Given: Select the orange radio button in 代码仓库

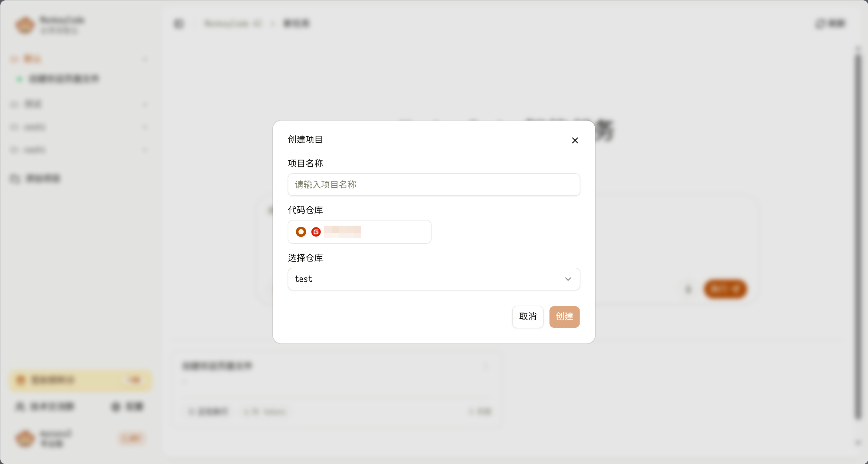Looking at the screenshot, I should tap(301, 232).
